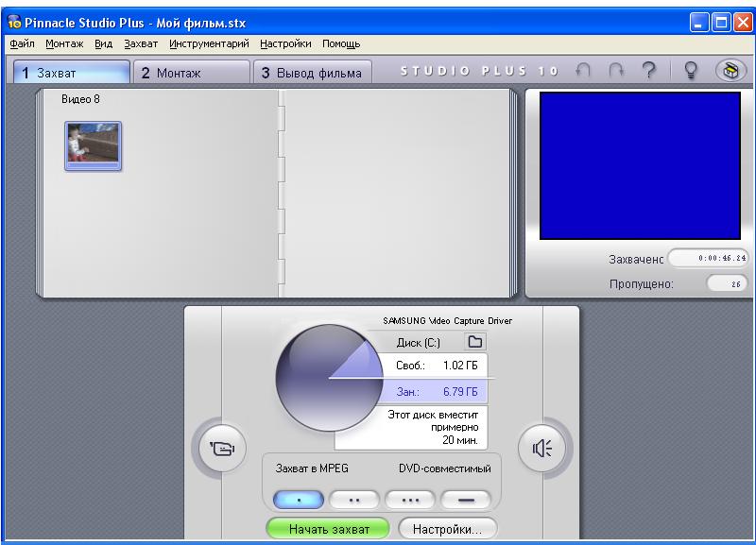Open help via question mark icon
This screenshot has height=545, width=756.
pos(649,71)
